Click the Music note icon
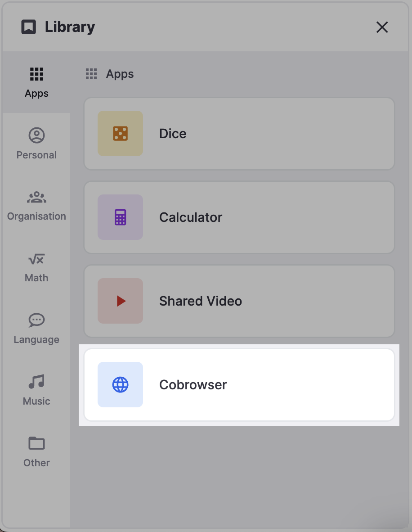 [x=36, y=382]
